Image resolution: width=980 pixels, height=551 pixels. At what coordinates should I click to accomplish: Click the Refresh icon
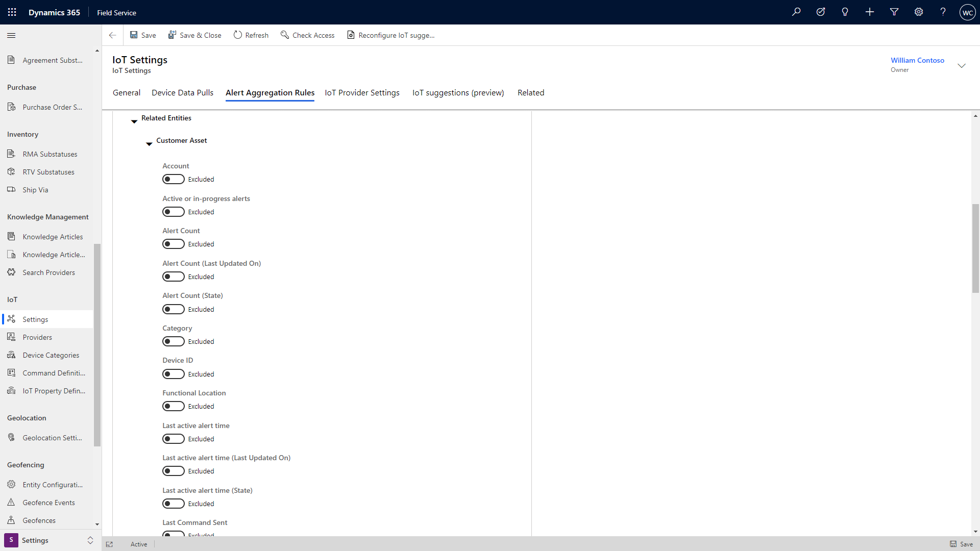click(x=238, y=35)
